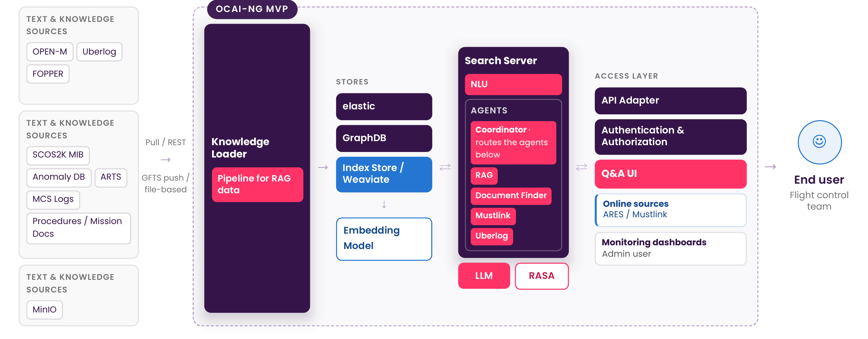Image resolution: width=868 pixels, height=339 pixels.
Task: Click arrow between Pull / REST and GFTS push
Action: (166, 160)
